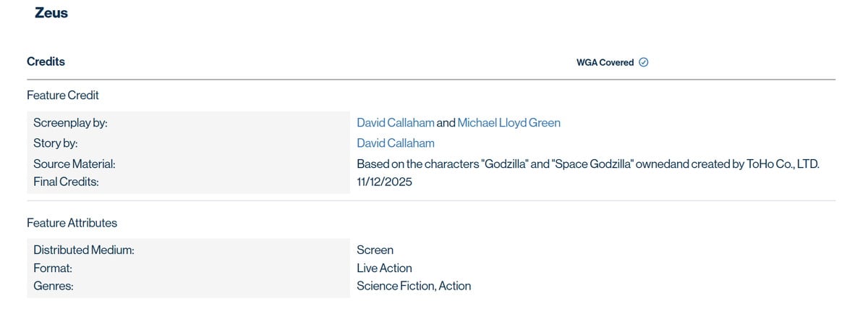The image size is (868, 309).
Task: Click the Screenplay by label
Action: coord(70,123)
